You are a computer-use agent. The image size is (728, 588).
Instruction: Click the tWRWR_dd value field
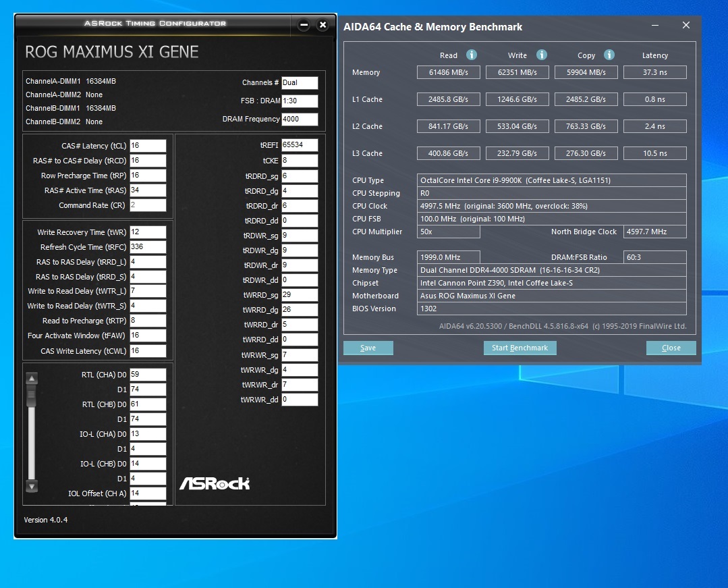pos(300,400)
